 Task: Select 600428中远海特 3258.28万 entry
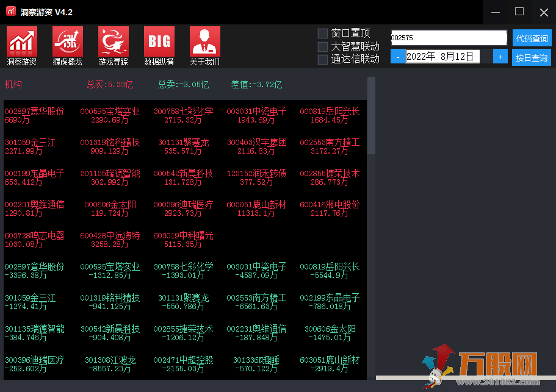(110, 240)
